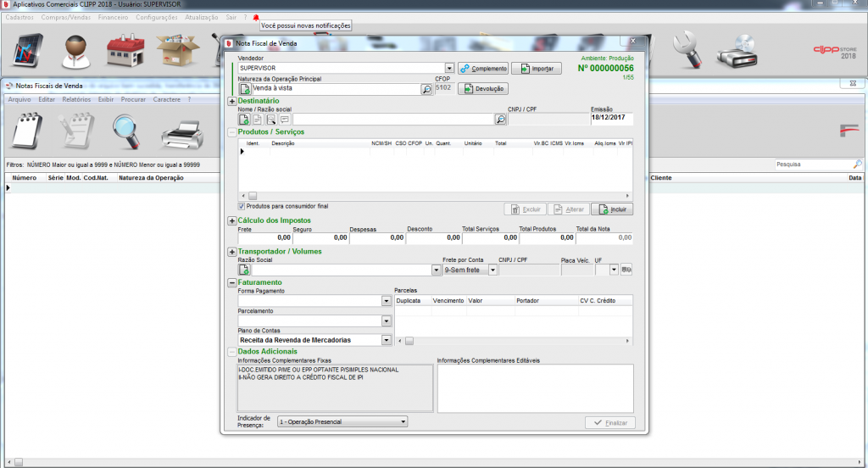Open the Indicador de Presença dropdown
868x468 pixels.
[x=403, y=421]
